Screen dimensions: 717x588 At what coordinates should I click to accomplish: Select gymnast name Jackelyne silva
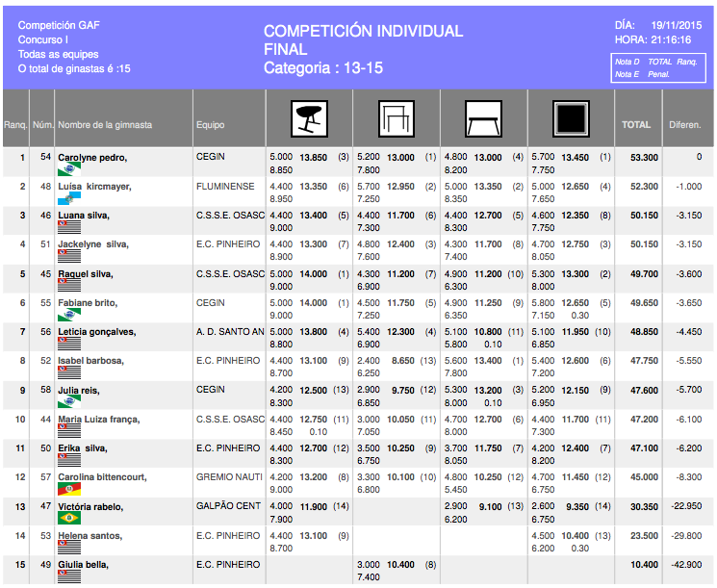click(93, 244)
